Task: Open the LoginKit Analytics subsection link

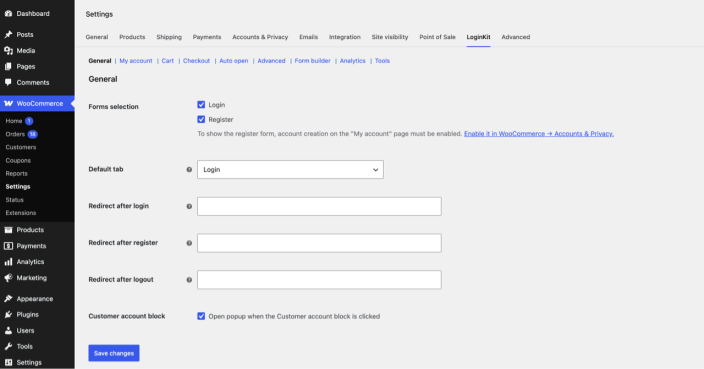Action: click(352, 61)
